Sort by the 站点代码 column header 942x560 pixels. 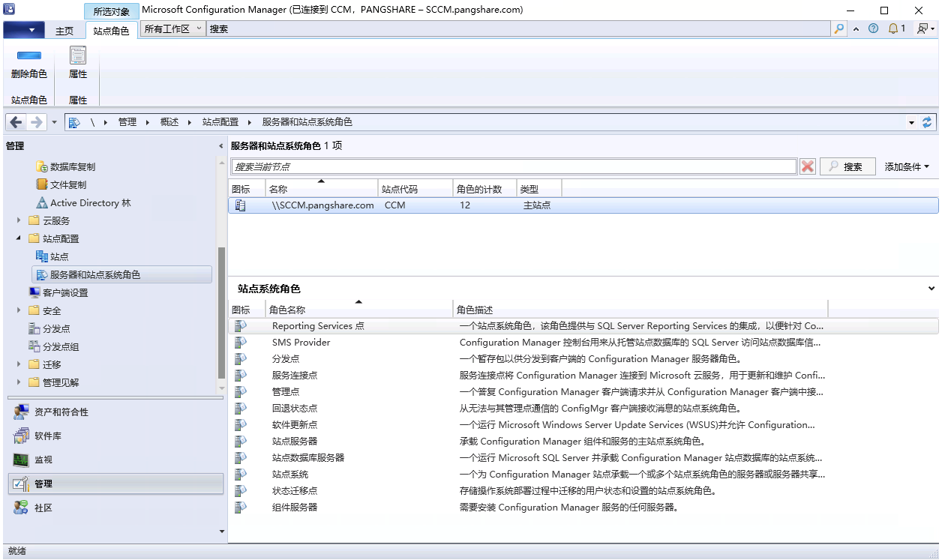click(415, 189)
